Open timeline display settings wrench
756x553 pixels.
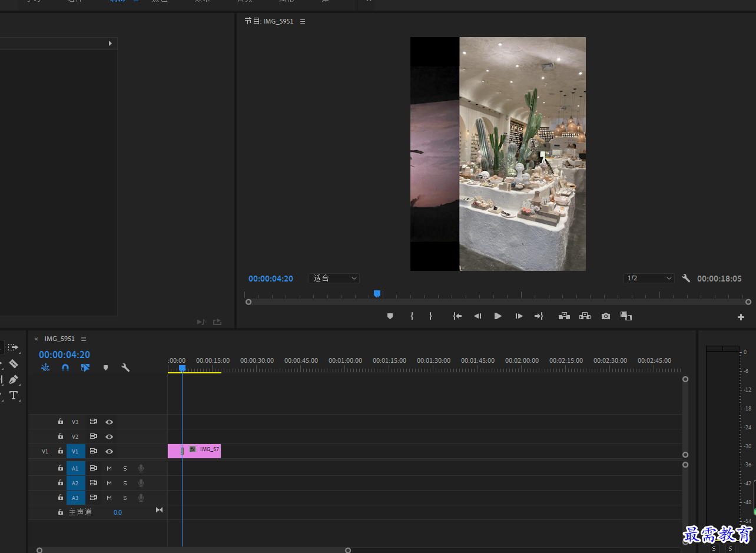(125, 367)
